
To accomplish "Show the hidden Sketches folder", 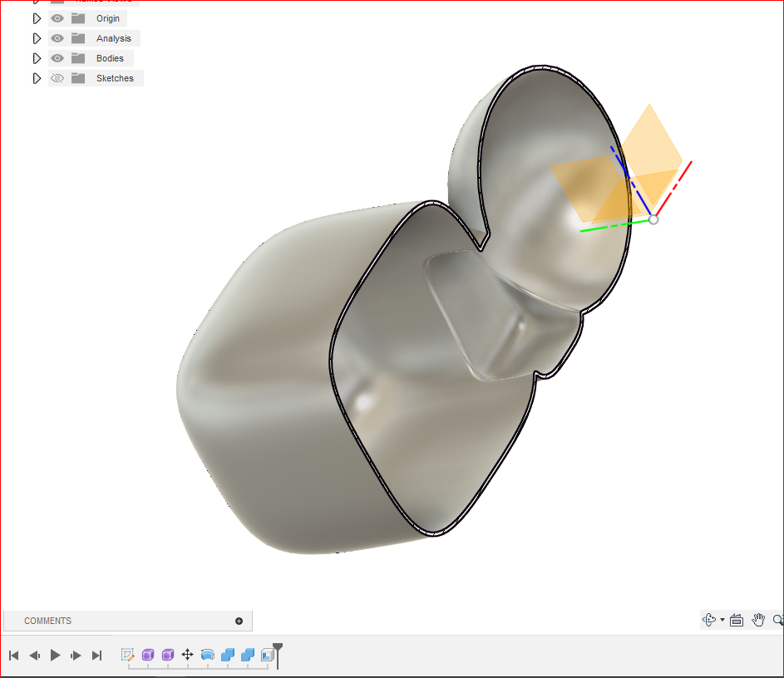I will (57, 78).
